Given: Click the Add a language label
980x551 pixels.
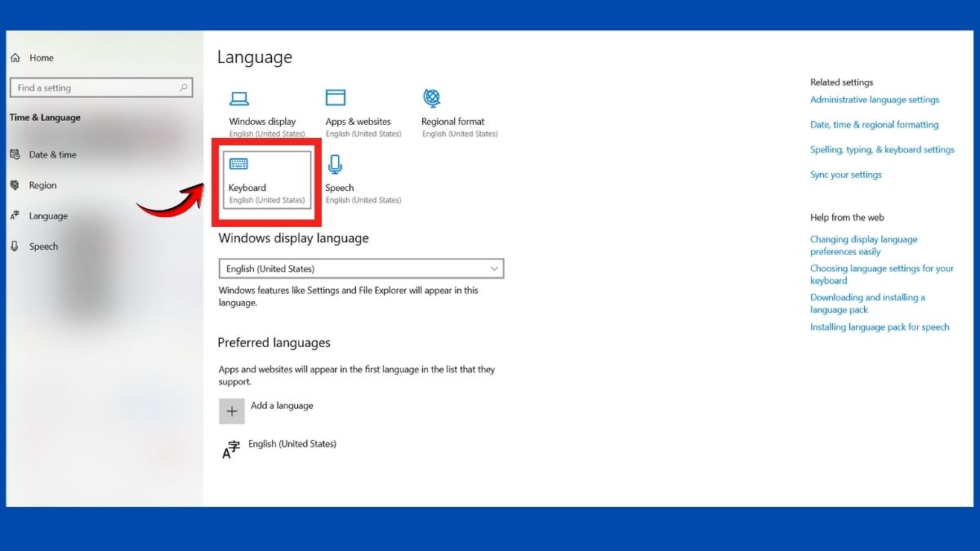Looking at the screenshot, I should (282, 406).
